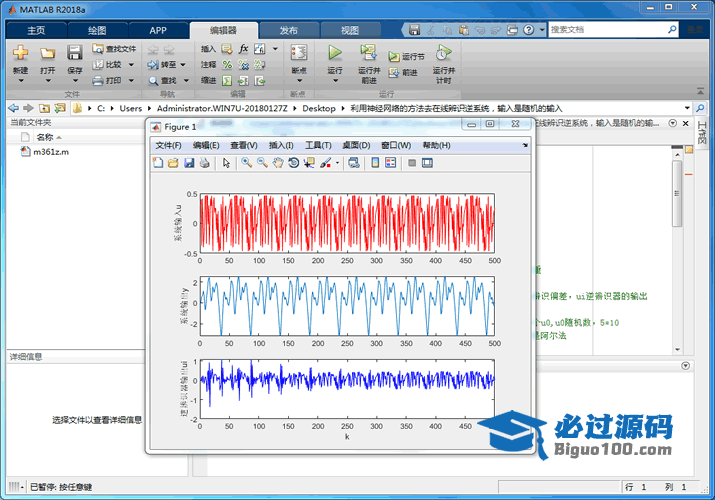
Task: Switch to the APP ribbon tab
Action: click(x=158, y=31)
